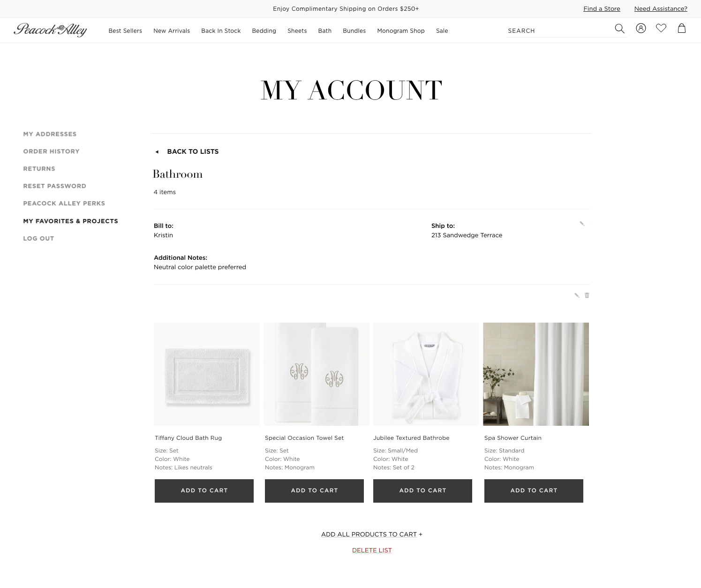Open the Bath menu item

(x=324, y=31)
